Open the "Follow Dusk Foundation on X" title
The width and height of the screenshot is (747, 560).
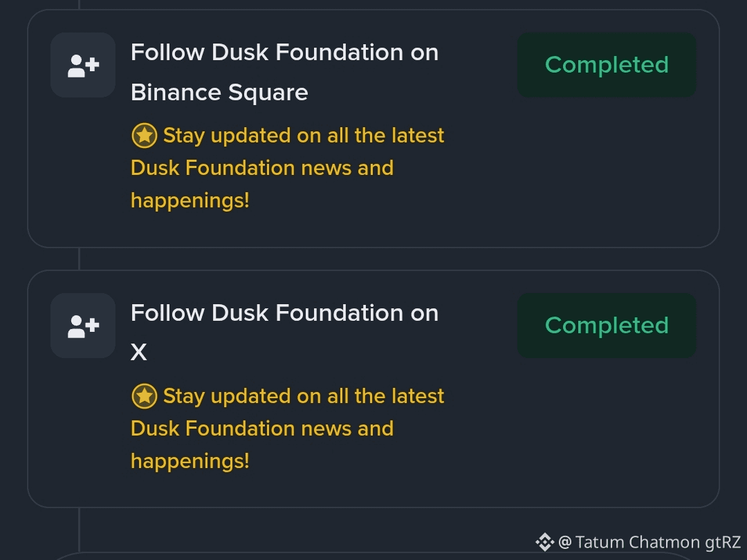coord(284,313)
